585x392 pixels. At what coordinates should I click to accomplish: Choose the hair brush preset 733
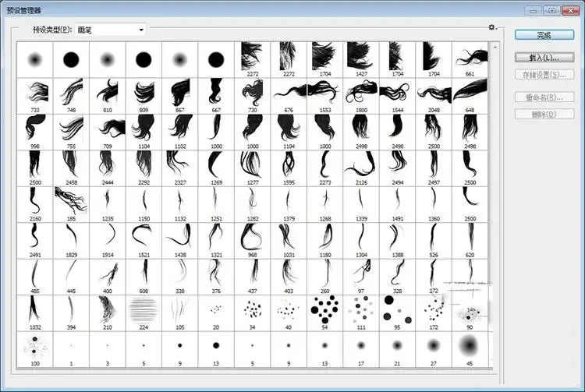[x=34, y=94]
